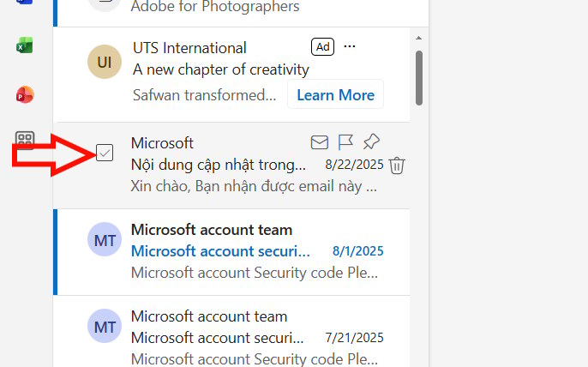Flag the Microsoft 8/22/2025 email
The width and height of the screenshot is (588, 367).
(x=345, y=142)
